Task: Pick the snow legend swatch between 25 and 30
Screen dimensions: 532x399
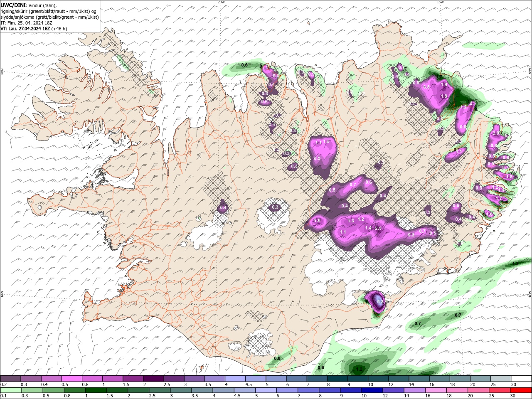Action: (x=501, y=379)
